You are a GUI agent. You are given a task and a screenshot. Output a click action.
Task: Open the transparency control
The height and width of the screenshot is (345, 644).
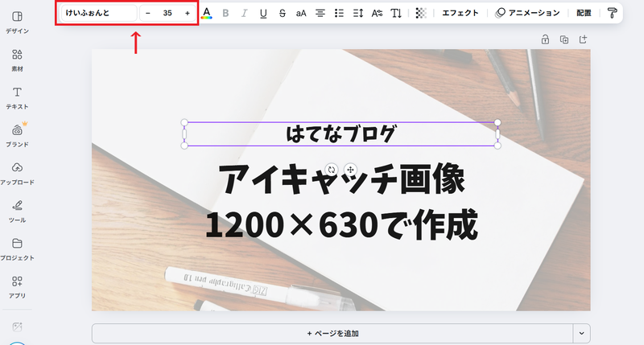click(421, 13)
